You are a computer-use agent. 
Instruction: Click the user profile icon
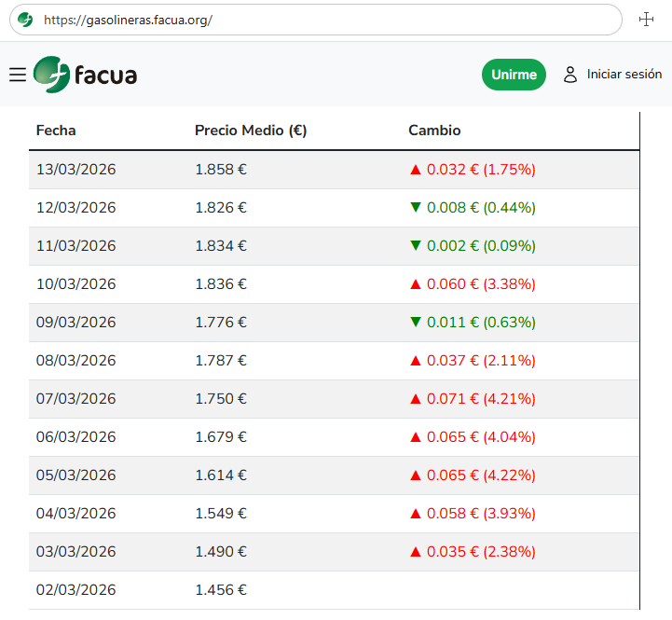570,75
